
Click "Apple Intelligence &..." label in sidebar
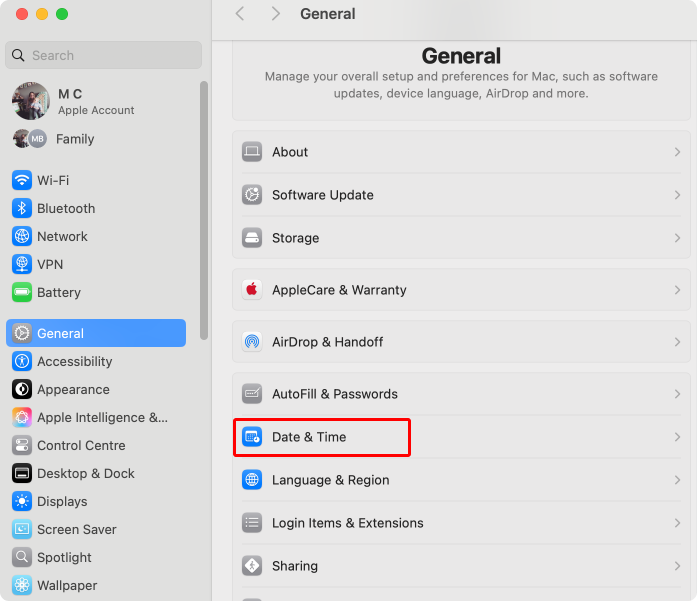[103, 417]
